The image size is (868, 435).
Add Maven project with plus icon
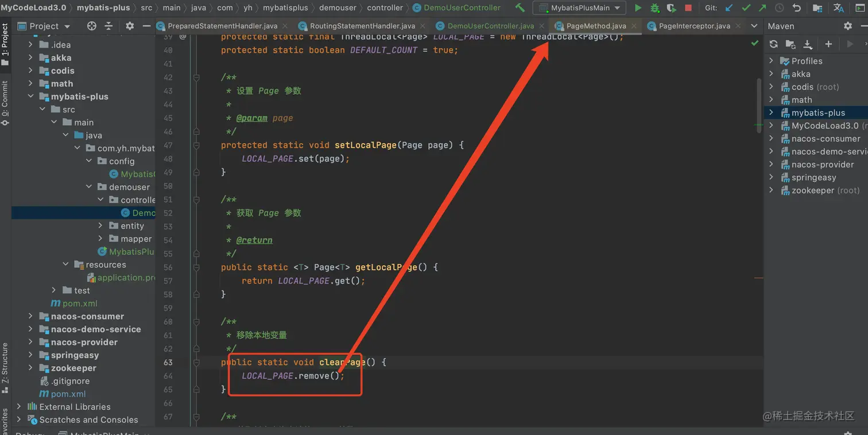tap(828, 44)
